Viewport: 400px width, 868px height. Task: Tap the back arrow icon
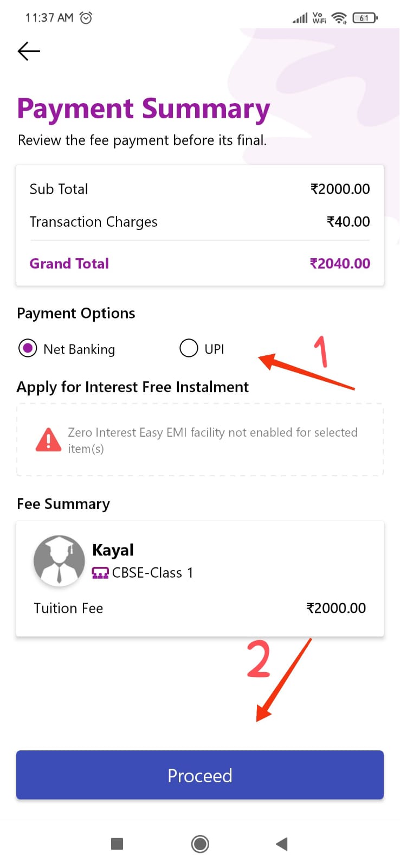pyautogui.click(x=29, y=51)
